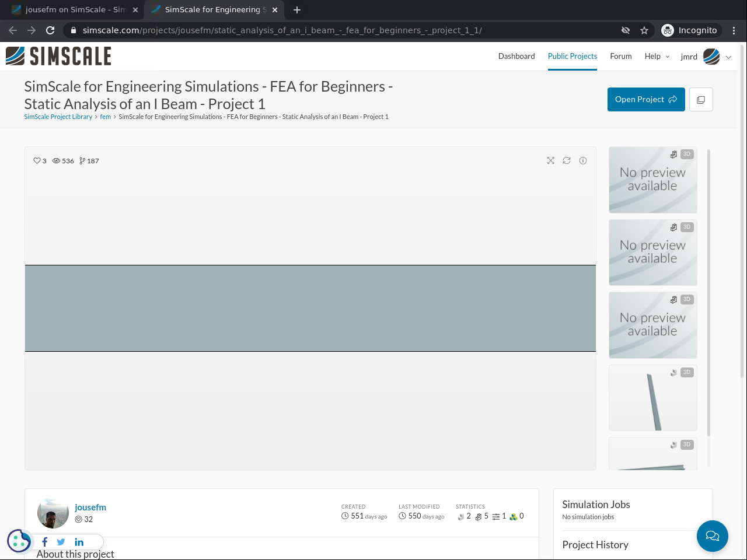Viewport: 747px width, 560px height.
Task: Open the fem breadcrumb link
Action: tap(106, 117)
